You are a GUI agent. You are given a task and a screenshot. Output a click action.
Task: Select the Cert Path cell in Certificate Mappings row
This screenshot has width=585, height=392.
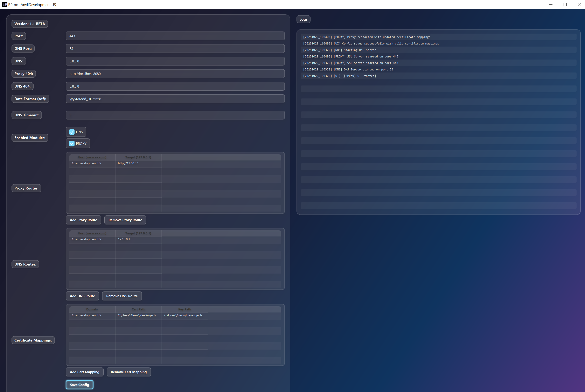[x=138, y=316]
